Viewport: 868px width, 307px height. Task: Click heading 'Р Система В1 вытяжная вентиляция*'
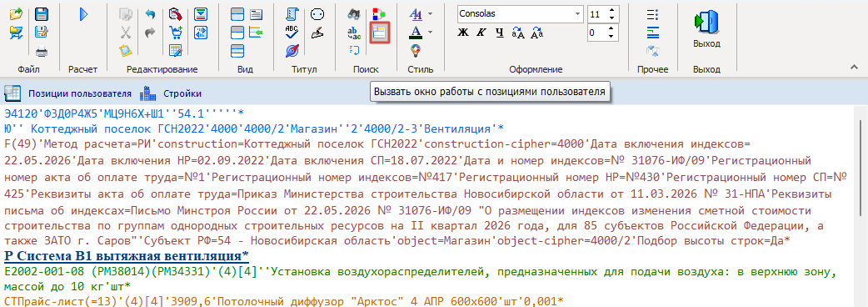coord(127,256)
